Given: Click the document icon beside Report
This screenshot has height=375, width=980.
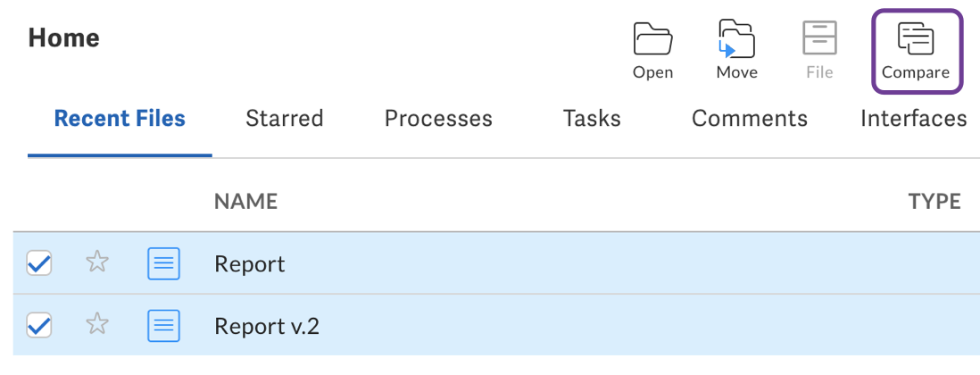Looking at the screenshot, I should 163,263.
